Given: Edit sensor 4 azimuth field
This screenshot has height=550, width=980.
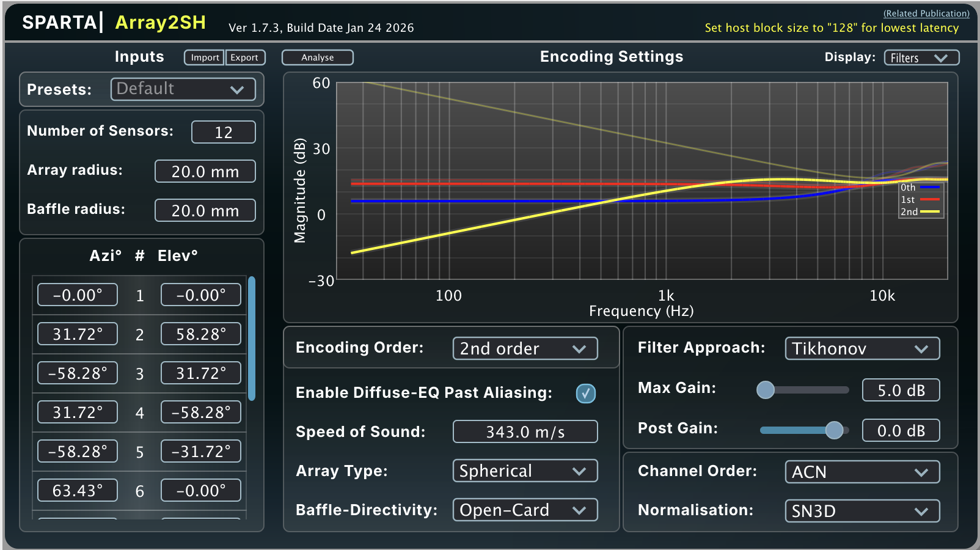Looking at the screenshot, I should click(x=78, y=412).
